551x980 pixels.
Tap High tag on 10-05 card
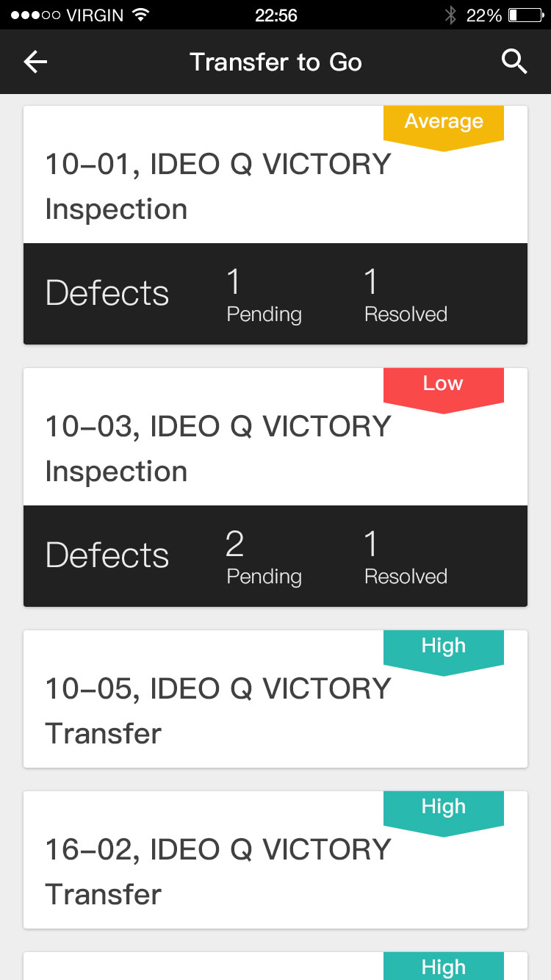444,649
